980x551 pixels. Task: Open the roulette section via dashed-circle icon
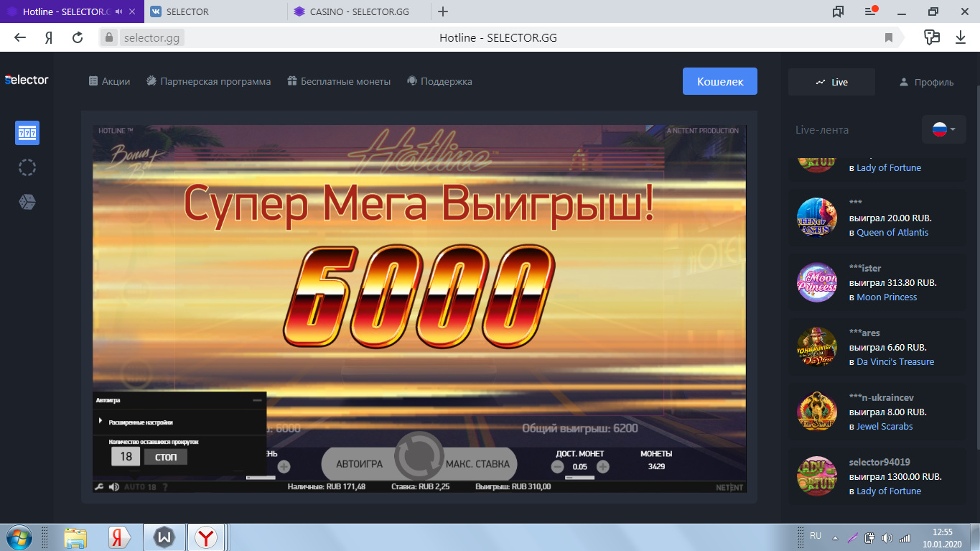[27, 167]
